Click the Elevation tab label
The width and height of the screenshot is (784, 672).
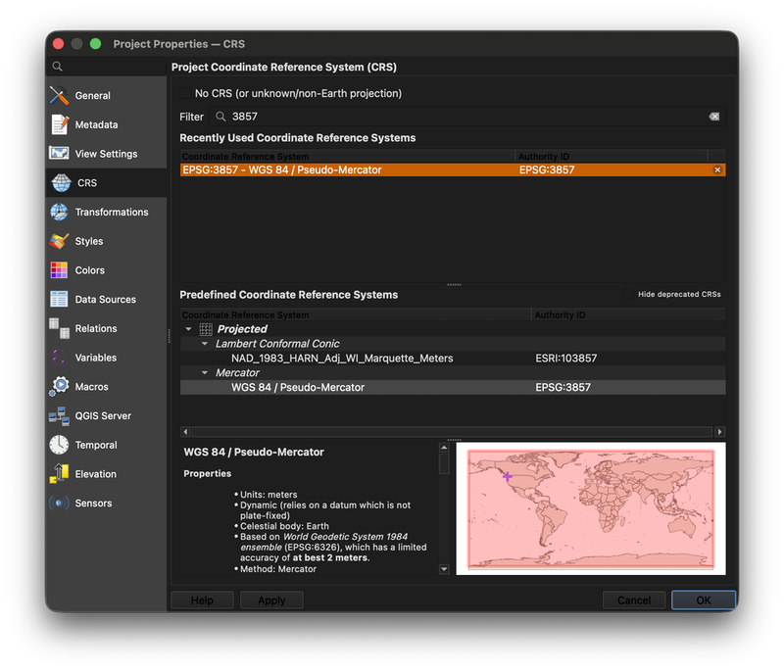95,474
